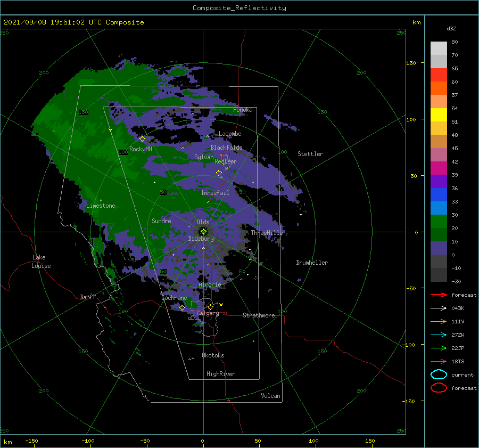The height and width of the screenshot is (448, 479).
Task: Click the red swatch between 65 and 60 dBZ
Action: pos(439,75)
